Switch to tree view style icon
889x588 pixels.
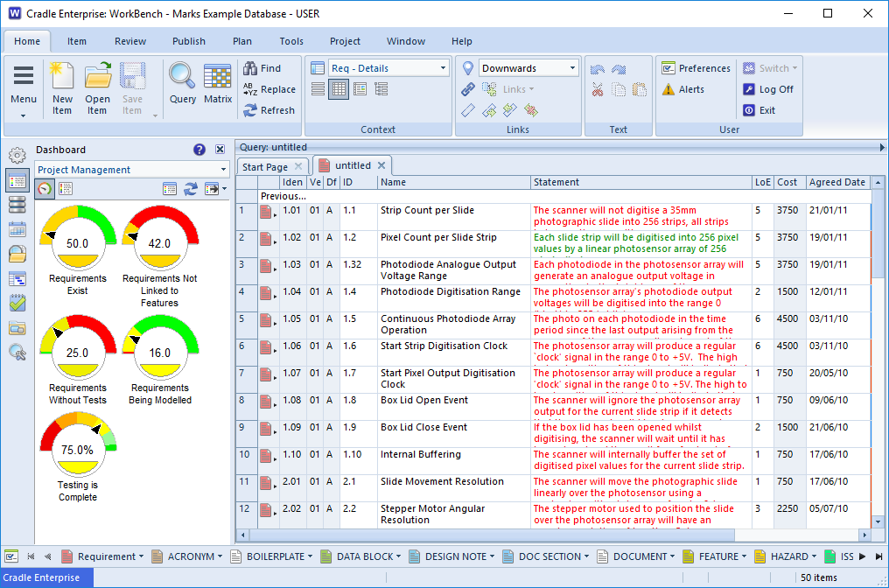(381, 89)
